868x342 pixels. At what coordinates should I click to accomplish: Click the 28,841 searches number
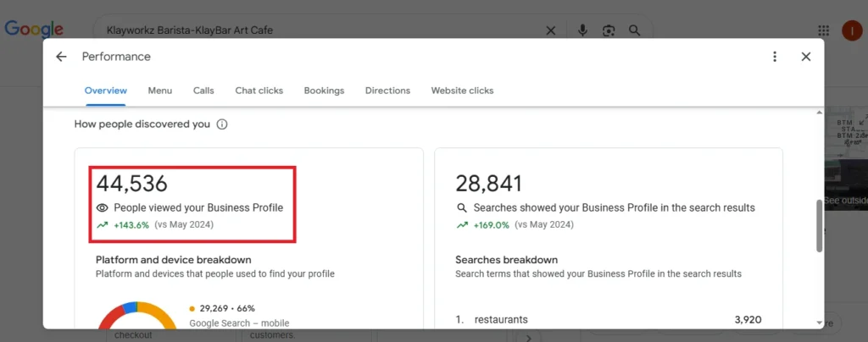[x=489, y=184]
